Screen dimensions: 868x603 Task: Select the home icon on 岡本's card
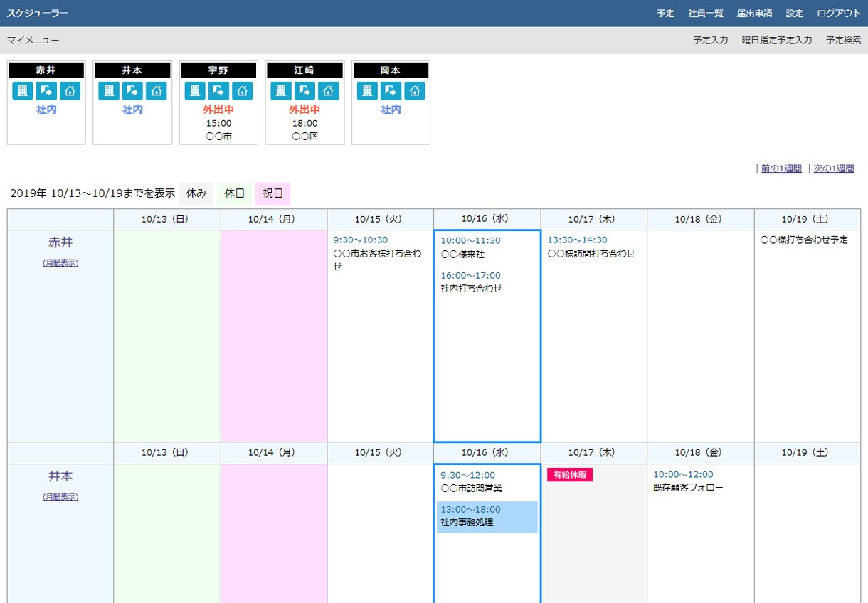[x=414, y=91]
